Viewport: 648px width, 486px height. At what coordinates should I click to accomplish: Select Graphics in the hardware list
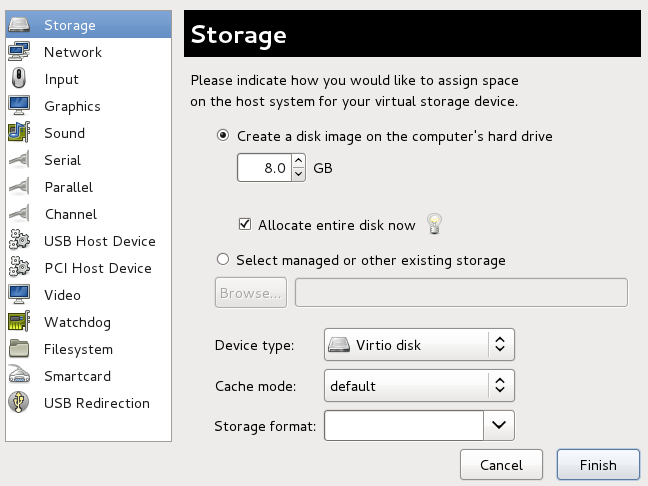[x=72, y=106]
